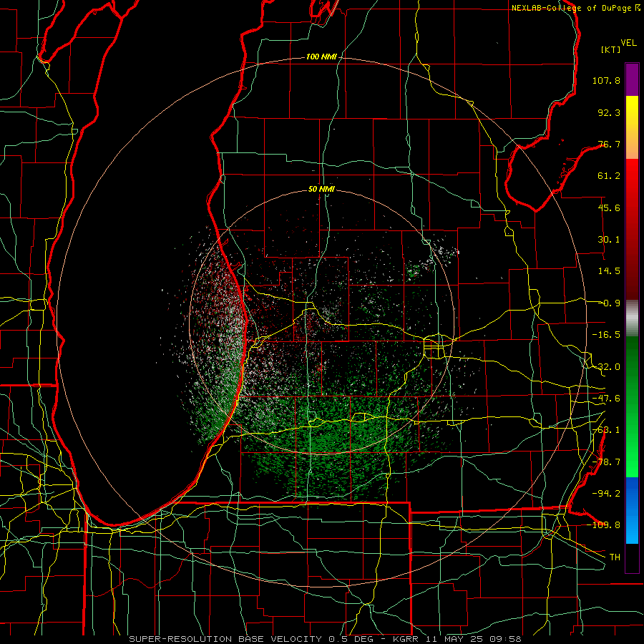Click the 45.6 legend value
This screenshot has height=644, width=644.
click(x=609, y=208)
